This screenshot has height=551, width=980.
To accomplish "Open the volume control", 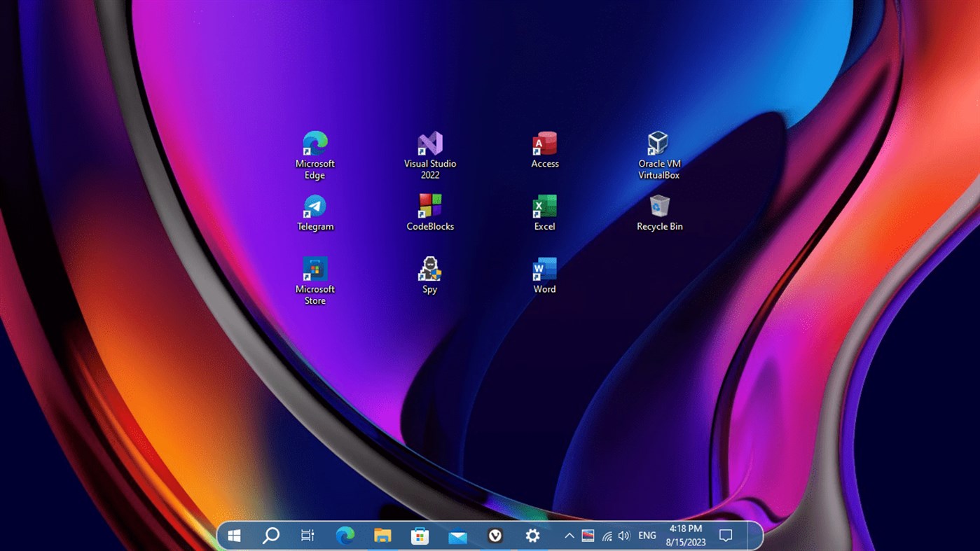I will tap(623, 535).
